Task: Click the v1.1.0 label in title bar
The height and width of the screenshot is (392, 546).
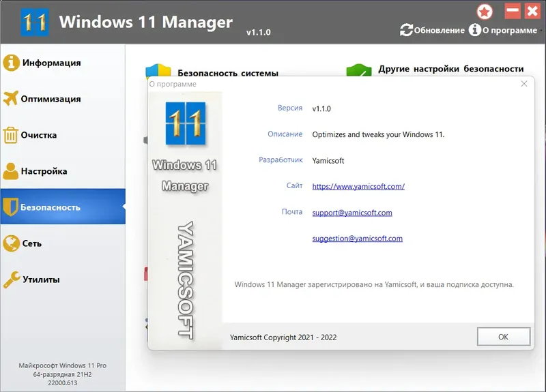Action: (259, 32)
